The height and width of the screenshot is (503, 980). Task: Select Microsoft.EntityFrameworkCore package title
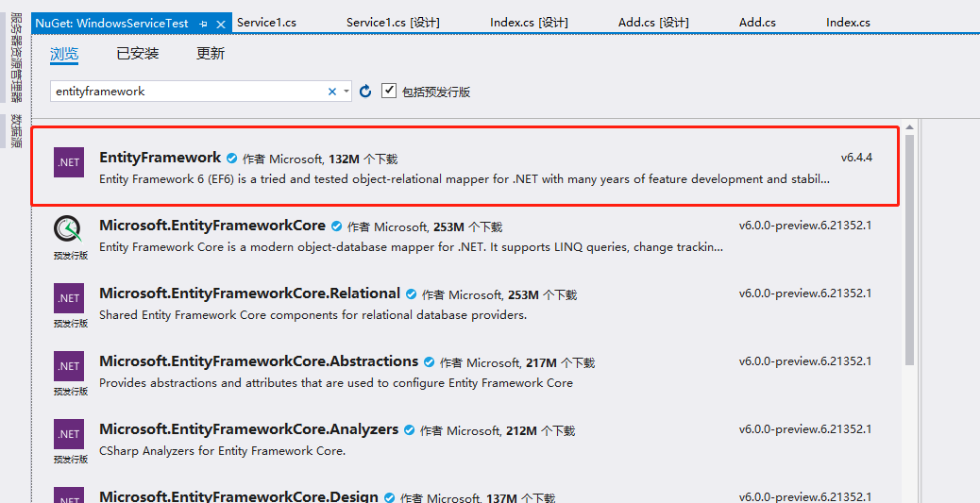point(212,226)
